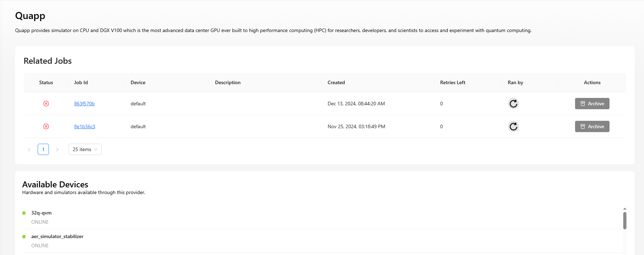The image size is (644, 255).
Task: Click the devices list scrollbar thumb
Action: click(625, 220)
